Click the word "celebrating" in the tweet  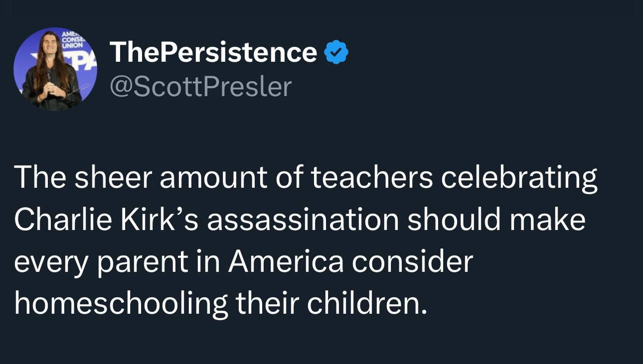(x=519, y=179)
